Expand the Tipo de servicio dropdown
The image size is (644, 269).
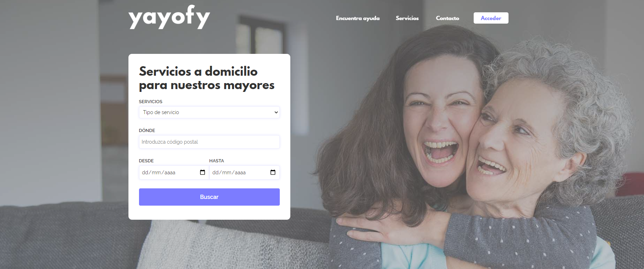point(209,112)
